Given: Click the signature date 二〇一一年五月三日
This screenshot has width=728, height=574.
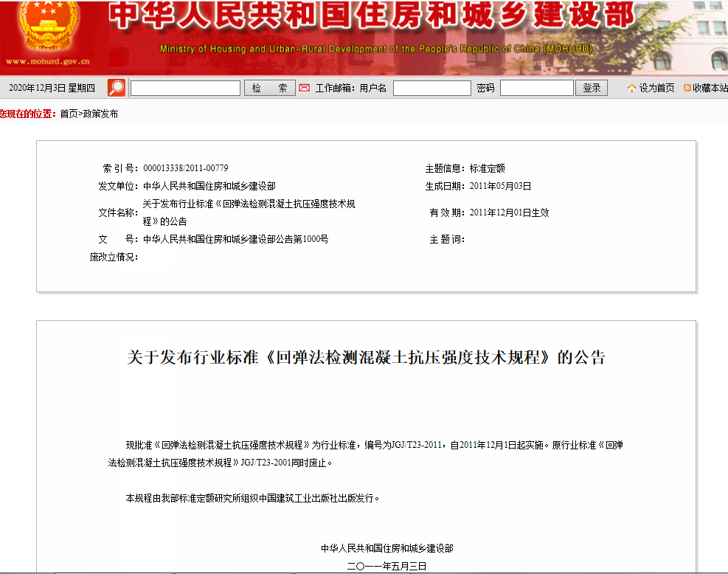Looking at the screenshot, I should coord(386,566).
